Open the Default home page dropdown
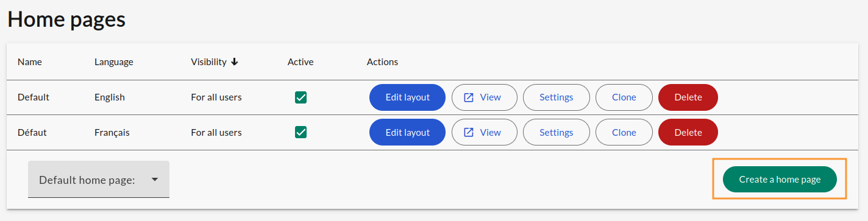Screen dimensions: 868x221 pyautogui.click(x=99, y=179)
